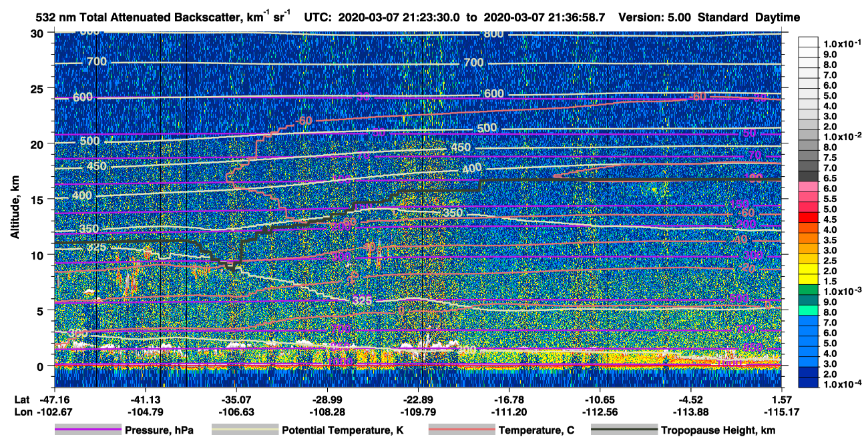The height and width of the screenshot is (445, 868).
Task: Click the 'Standard Daytime' text in the title
Action: pos(749,17)
